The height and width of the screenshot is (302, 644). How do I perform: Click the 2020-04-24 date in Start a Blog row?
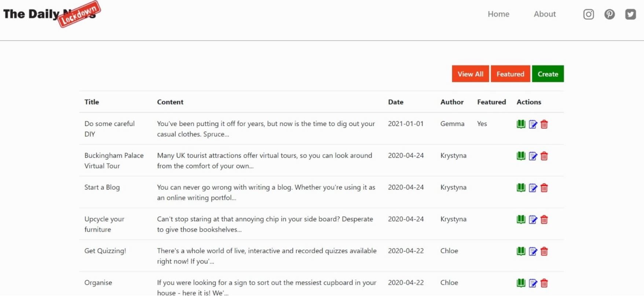point(406,187)
